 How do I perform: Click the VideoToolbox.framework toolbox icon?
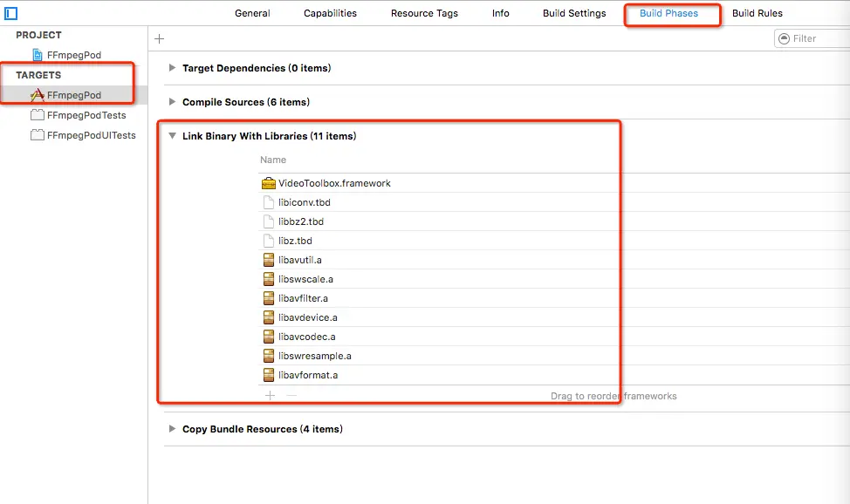pos(268,183)
